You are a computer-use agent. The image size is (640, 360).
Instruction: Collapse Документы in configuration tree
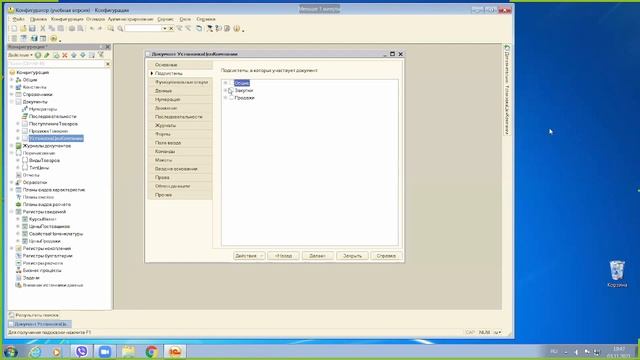coord(12,102)
